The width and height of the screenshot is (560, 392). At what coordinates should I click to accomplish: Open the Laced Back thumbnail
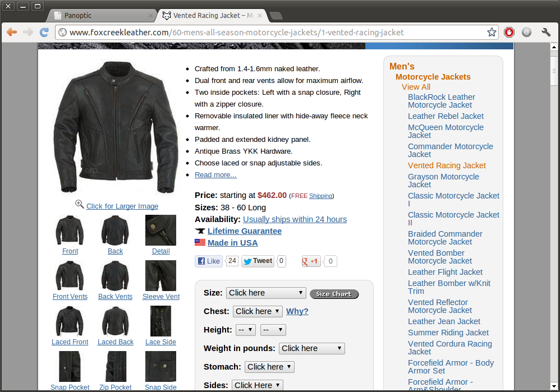(115, 321)
